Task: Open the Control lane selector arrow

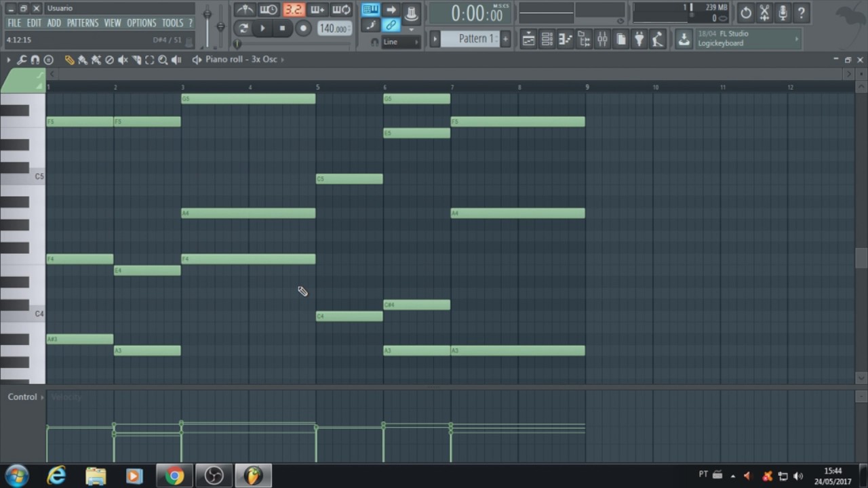Action: point(42,397)
